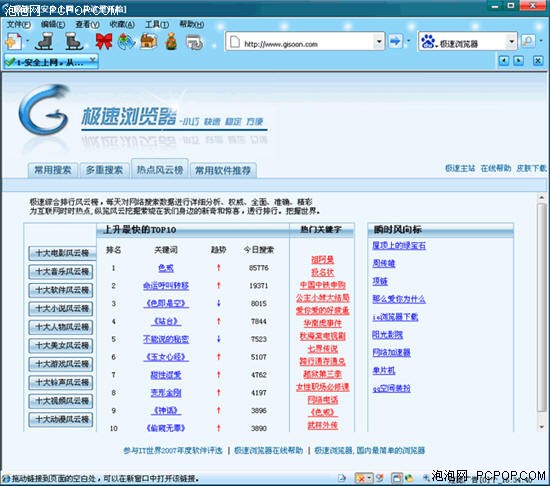Select the 热点风云榜 page tab
This screenshot has width=550, height=486.
[x=160, y=169]
